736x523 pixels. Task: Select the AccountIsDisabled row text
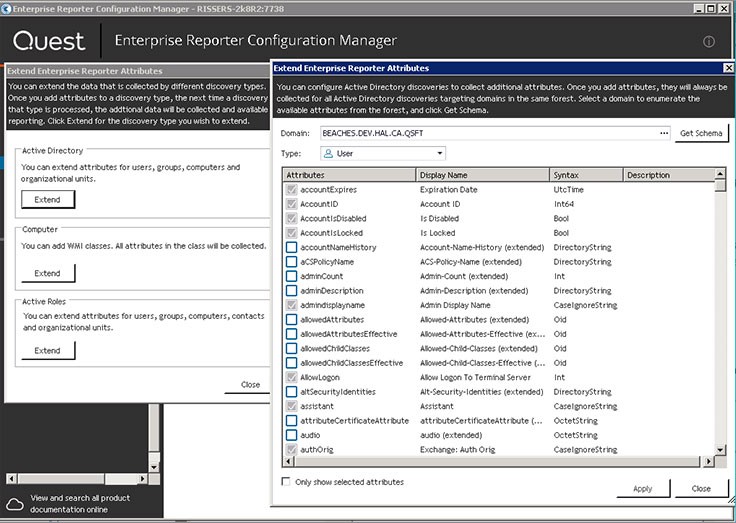(x=333, y=219)
